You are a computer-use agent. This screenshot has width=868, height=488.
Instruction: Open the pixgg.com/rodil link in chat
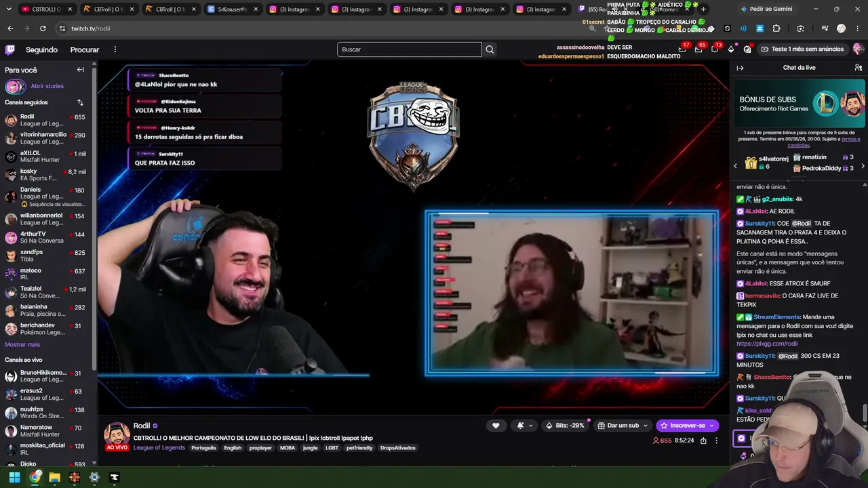(x=767, y=344)
